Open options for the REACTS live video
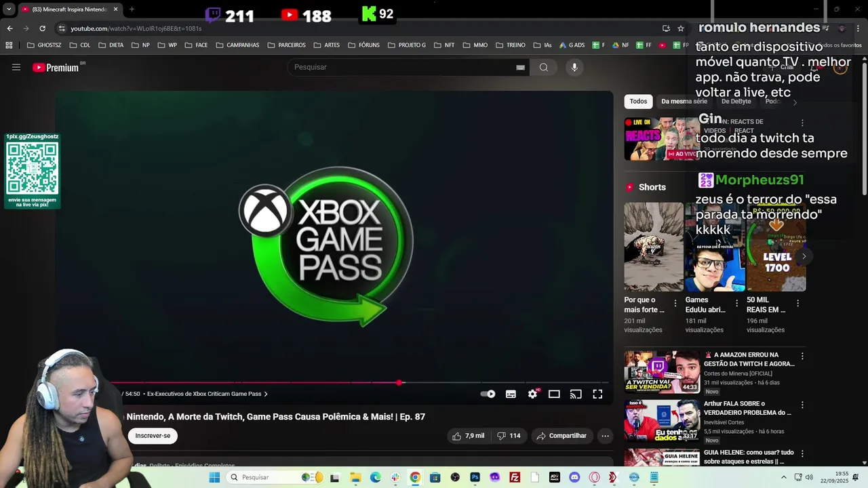Viewport: 868px width, 488px height. coord(802,123)
